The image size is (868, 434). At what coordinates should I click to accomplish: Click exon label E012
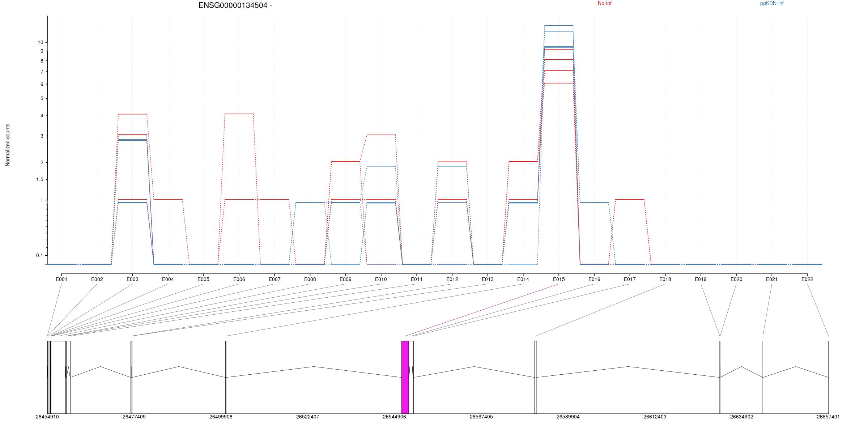point(452,279)
